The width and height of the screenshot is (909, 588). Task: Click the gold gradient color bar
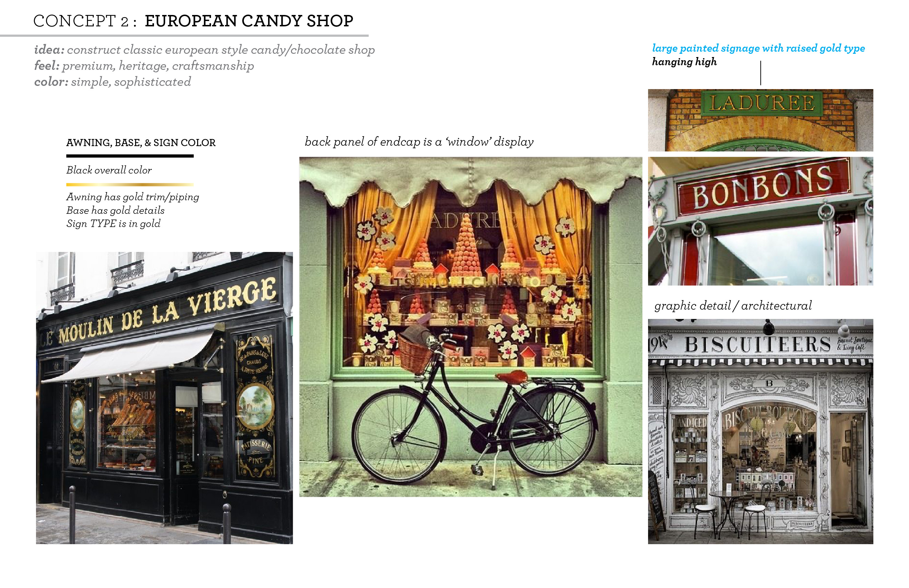(130, 185)
